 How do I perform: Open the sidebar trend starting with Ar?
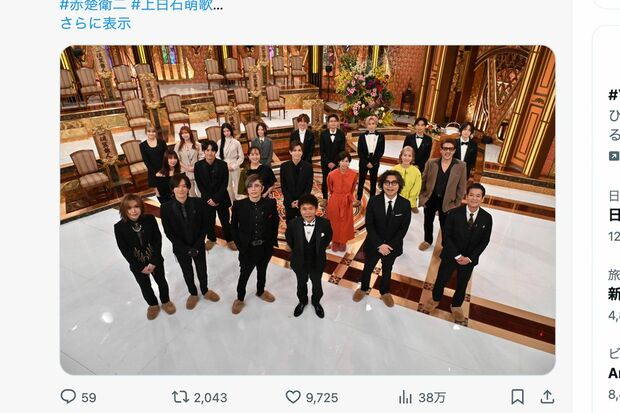click(614, 373)
